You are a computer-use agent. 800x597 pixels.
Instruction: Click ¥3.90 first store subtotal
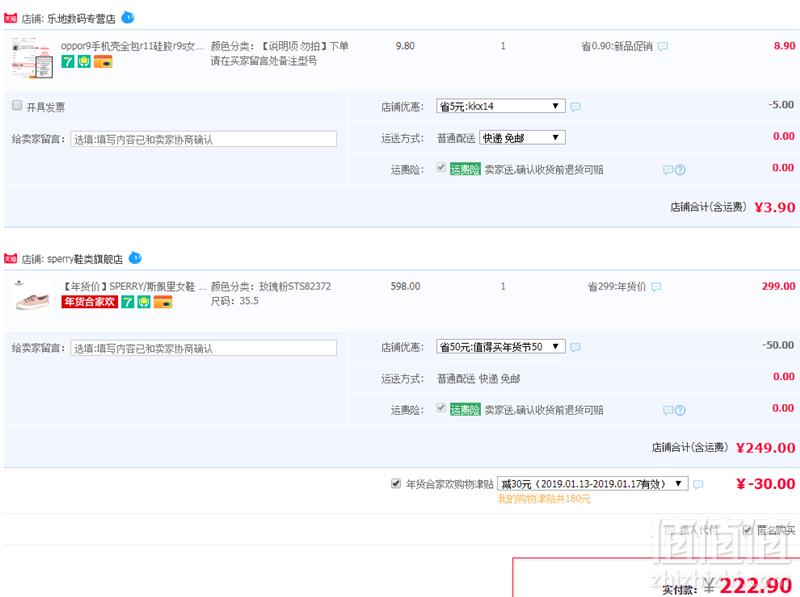pos(774,207)
